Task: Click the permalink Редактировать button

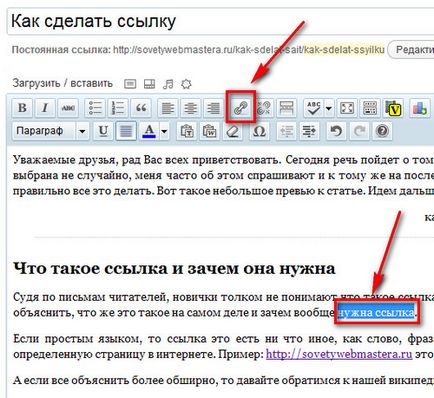Action: pyautogui.click(x=411, y=50)
